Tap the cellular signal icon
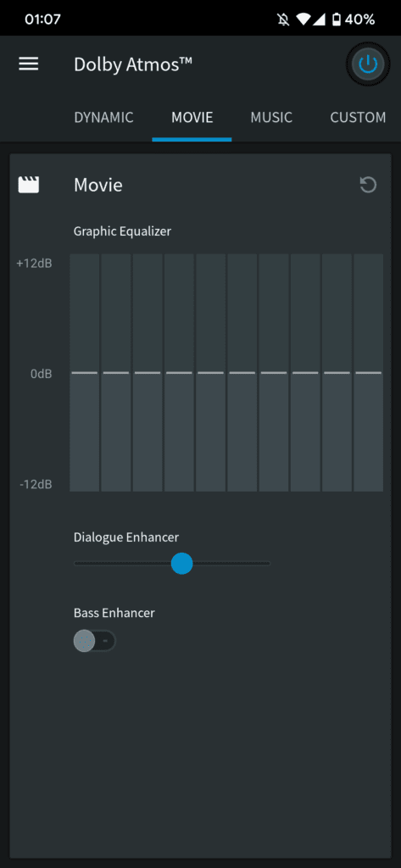The image size is (401, 868). (x=319, y=20)
